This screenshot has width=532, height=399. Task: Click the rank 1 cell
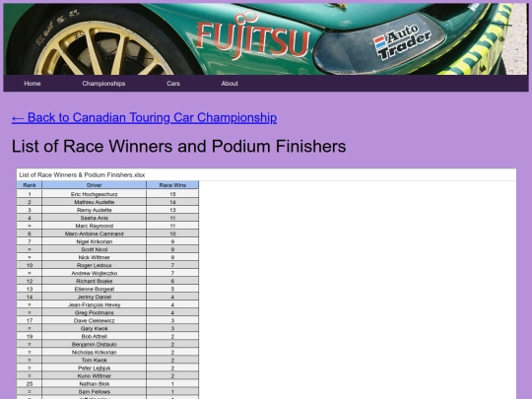point(30,194)
